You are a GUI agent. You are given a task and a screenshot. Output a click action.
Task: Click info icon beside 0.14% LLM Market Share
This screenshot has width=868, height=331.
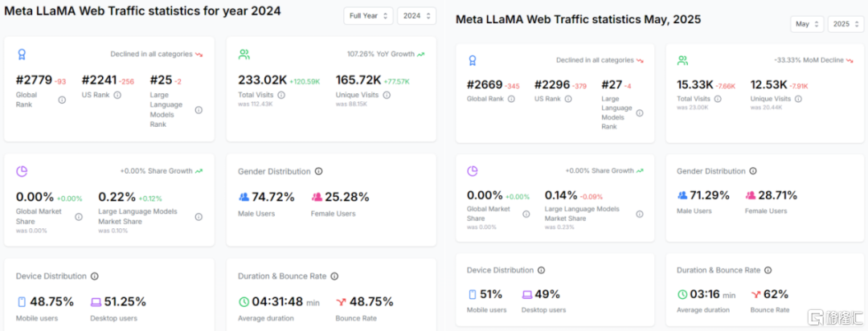[x=640, y=214]
